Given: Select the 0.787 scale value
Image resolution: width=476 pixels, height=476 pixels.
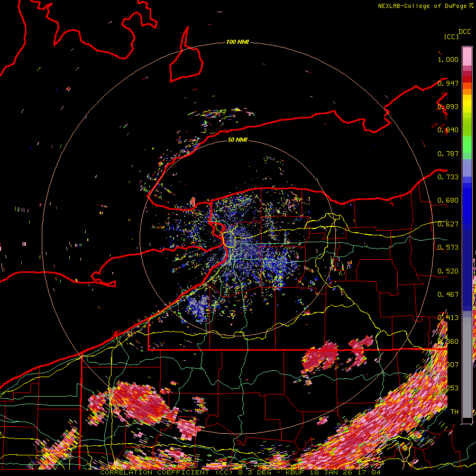Looking at the screenshot, I should click(448, 153).
